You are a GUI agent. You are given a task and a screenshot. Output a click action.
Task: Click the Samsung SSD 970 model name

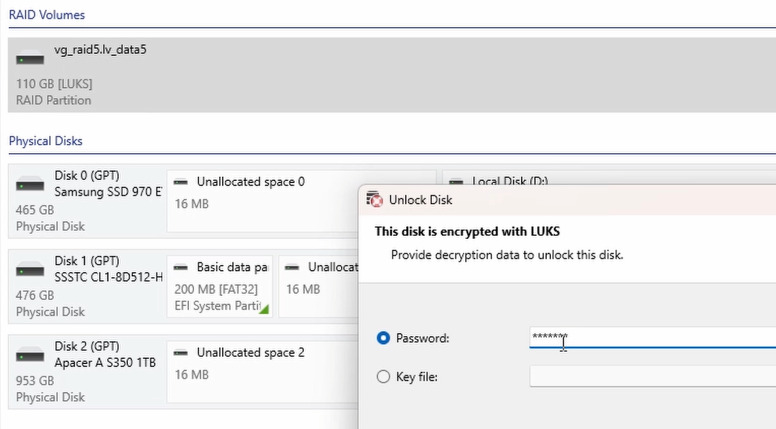108,191
